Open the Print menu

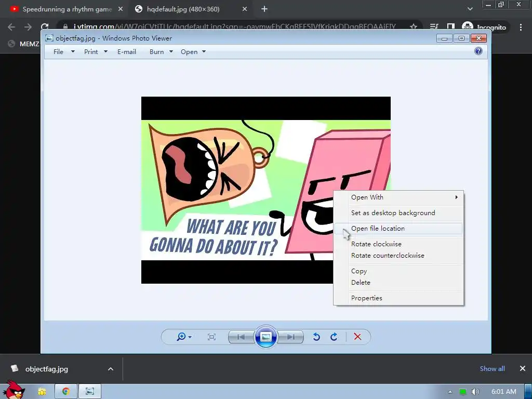(91, 51)
